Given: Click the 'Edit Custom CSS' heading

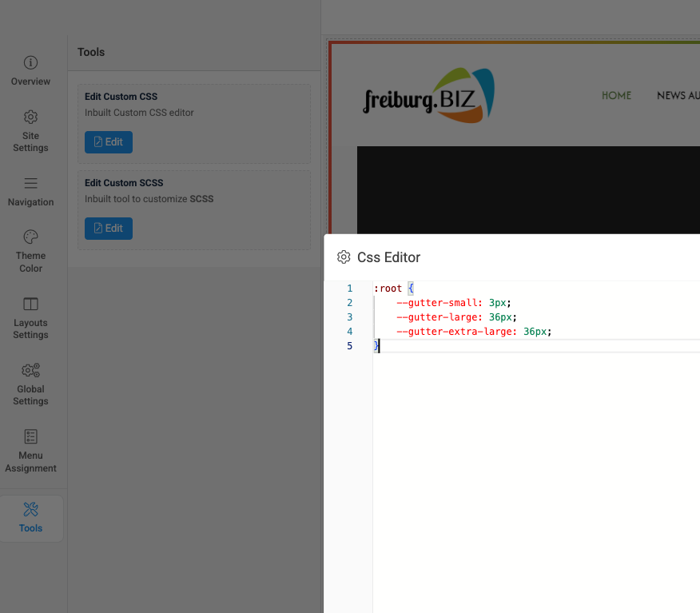Looking at the screenshot, I should [x=121, y=97].
